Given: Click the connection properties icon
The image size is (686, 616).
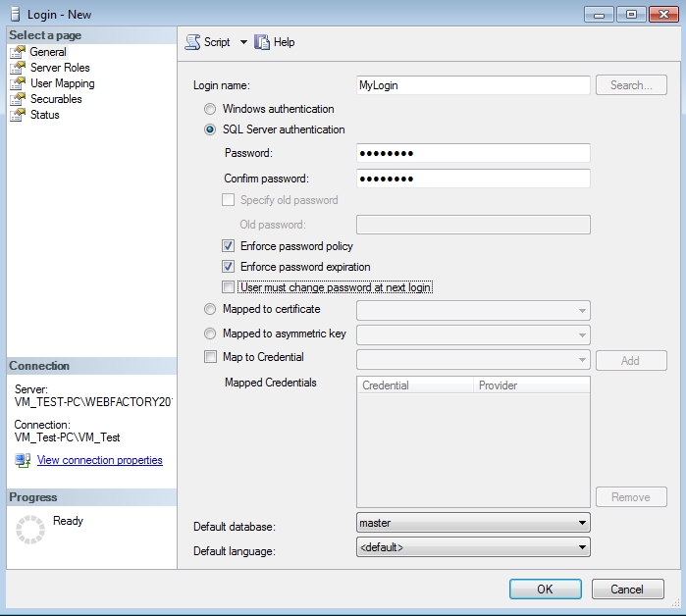Looking at the screenshot, I should tap(23, 460).
